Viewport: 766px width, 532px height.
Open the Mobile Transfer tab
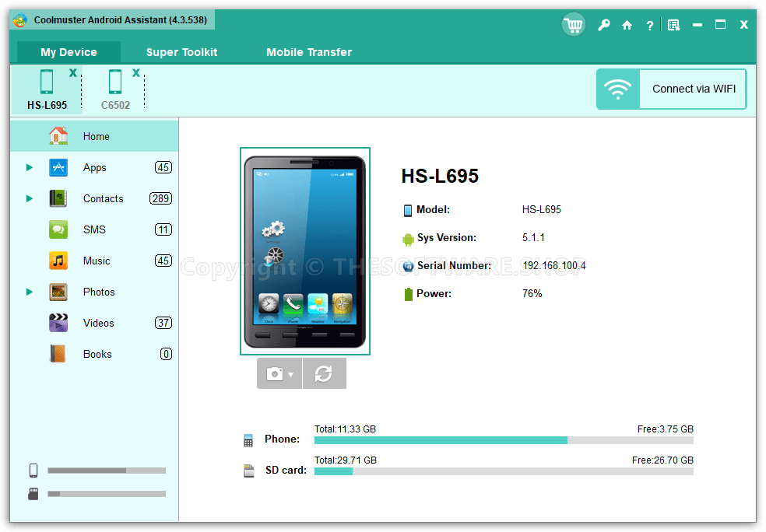309,52
